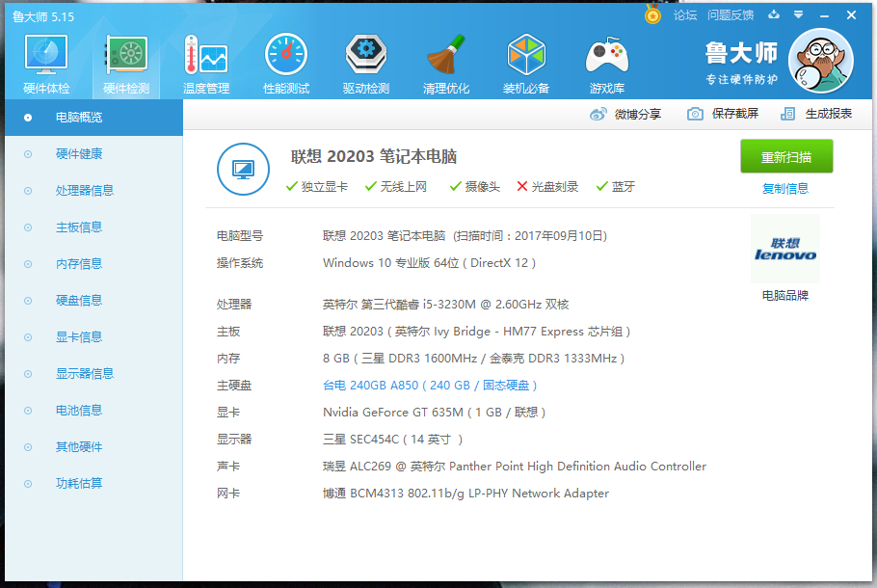Image resolution: width=877 pixels, height=588 pixels.
Task: Click the i5-3230M processor text
Action: coord(446,305)
